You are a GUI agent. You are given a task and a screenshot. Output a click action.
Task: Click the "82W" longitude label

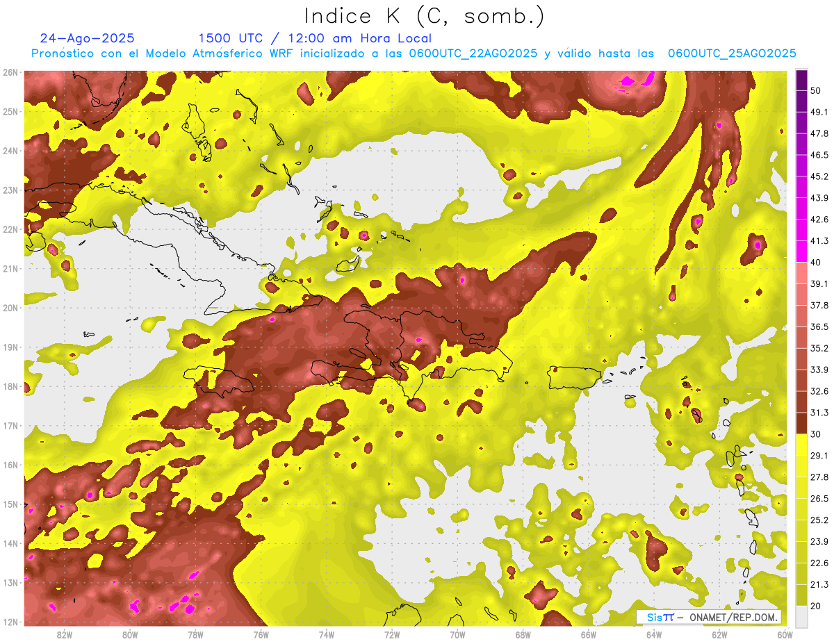(x=65, y=635)
